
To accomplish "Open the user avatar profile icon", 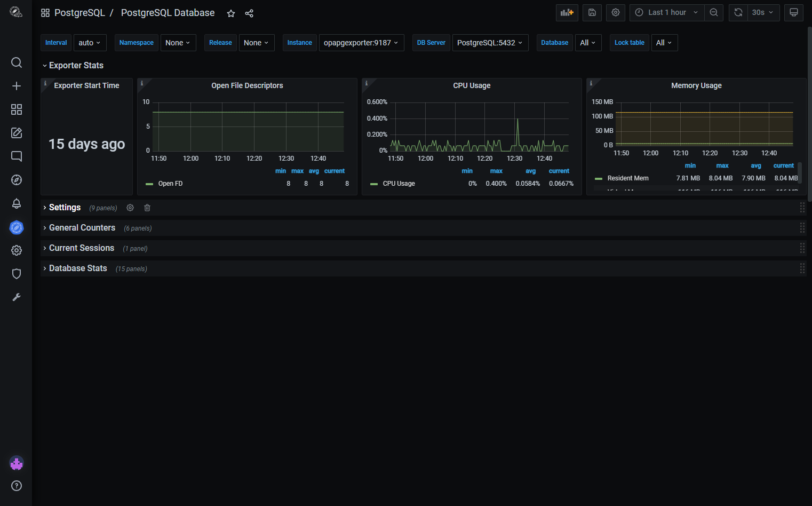I will [17, 463].
